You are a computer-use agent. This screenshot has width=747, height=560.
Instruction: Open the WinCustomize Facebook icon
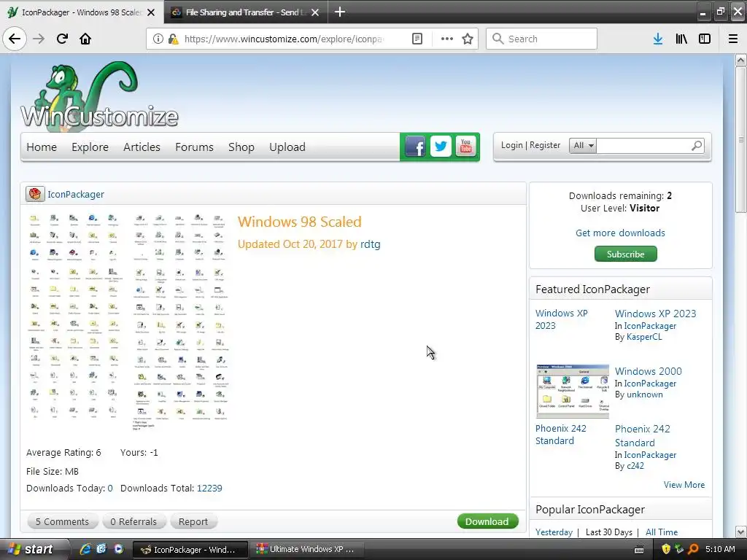pyautogui.click(x=415, y=147)
